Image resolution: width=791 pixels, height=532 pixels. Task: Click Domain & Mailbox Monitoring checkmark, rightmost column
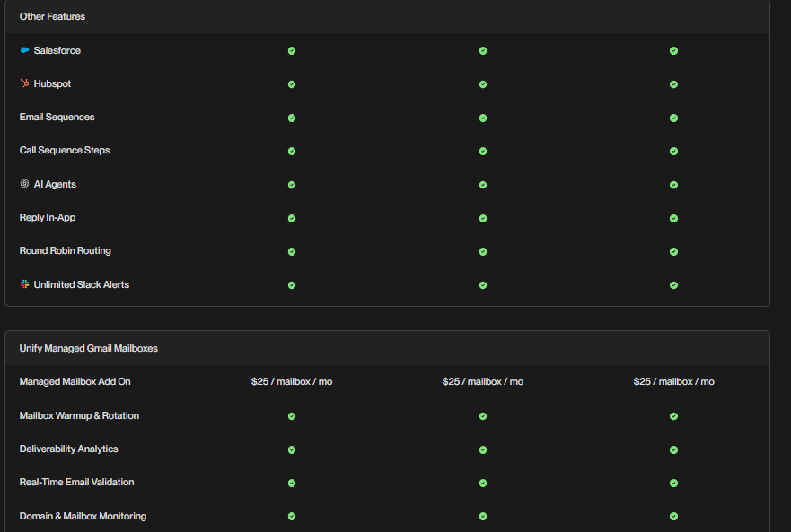click(x=673, y=517)
